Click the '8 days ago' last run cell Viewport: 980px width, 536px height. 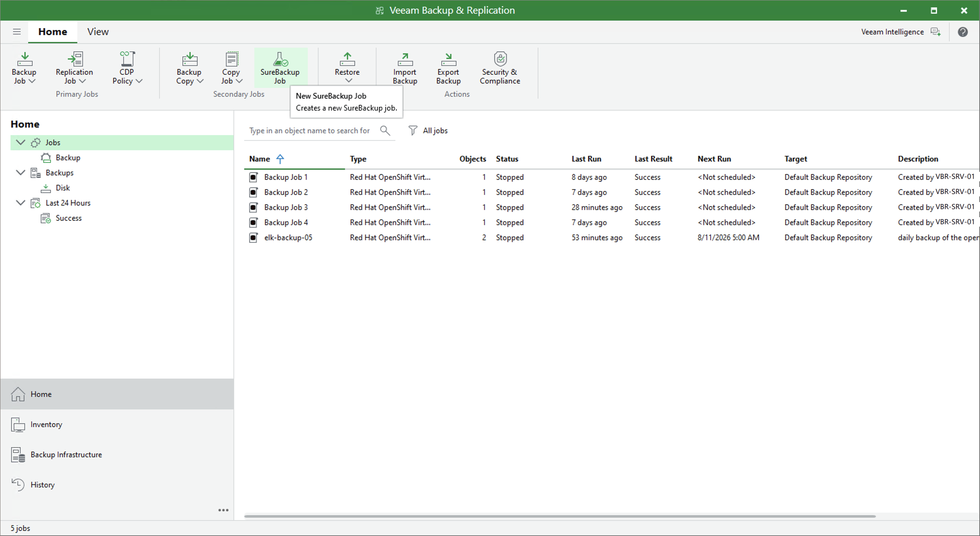[x=589, y=177]
